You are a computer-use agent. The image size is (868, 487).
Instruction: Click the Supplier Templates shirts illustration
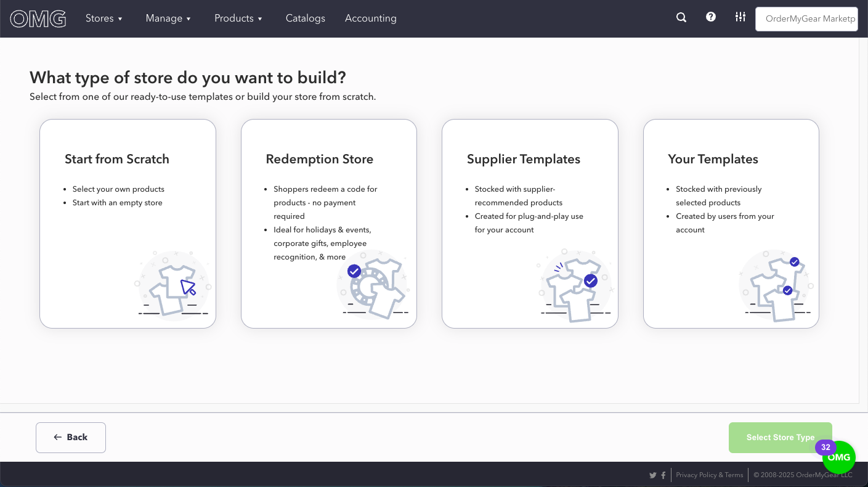point(575,285)
